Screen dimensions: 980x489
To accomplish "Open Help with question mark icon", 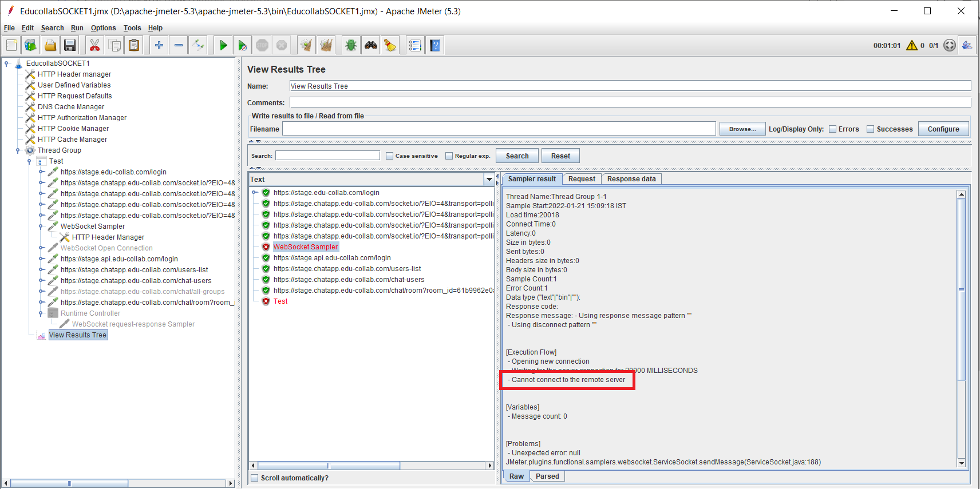I will [435, 45].
